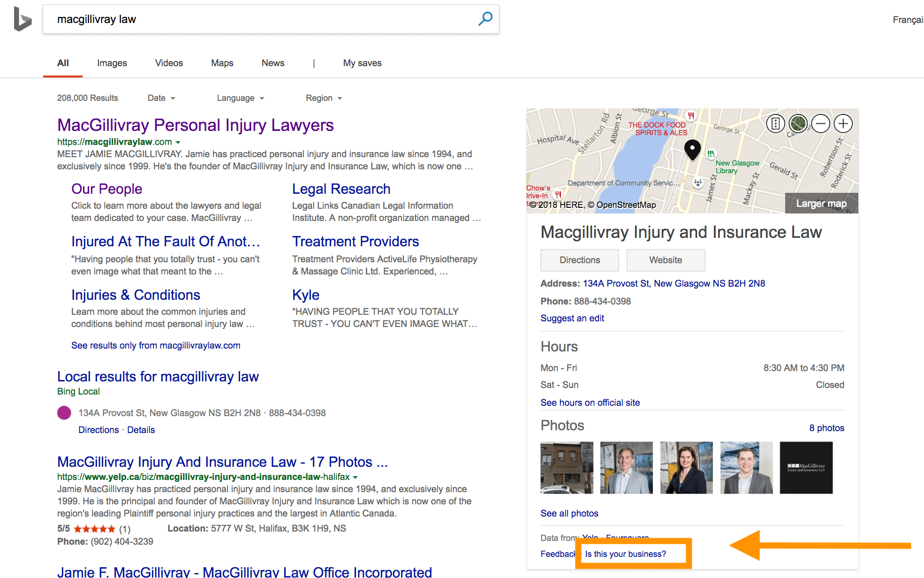The image size is (924, 578).
Task: Open the building exterior photo thumbnail
Action: pyautogui.click(x=567, y=468)
